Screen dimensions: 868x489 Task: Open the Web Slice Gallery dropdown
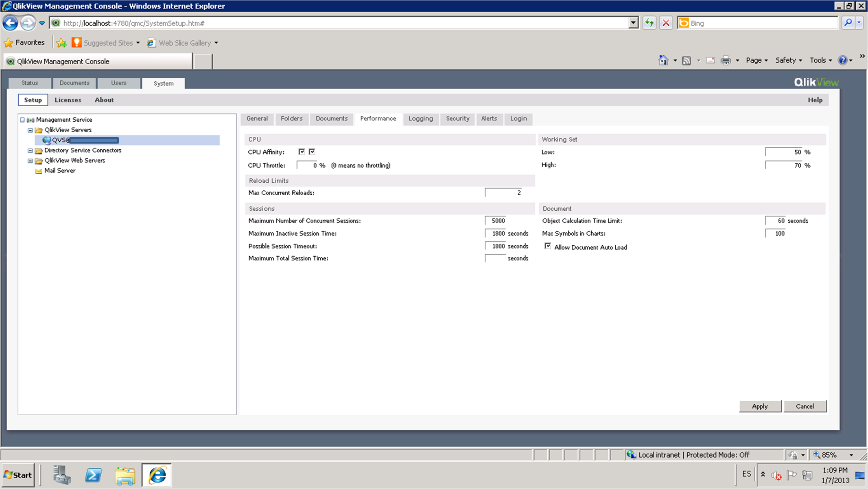[216, 43]
